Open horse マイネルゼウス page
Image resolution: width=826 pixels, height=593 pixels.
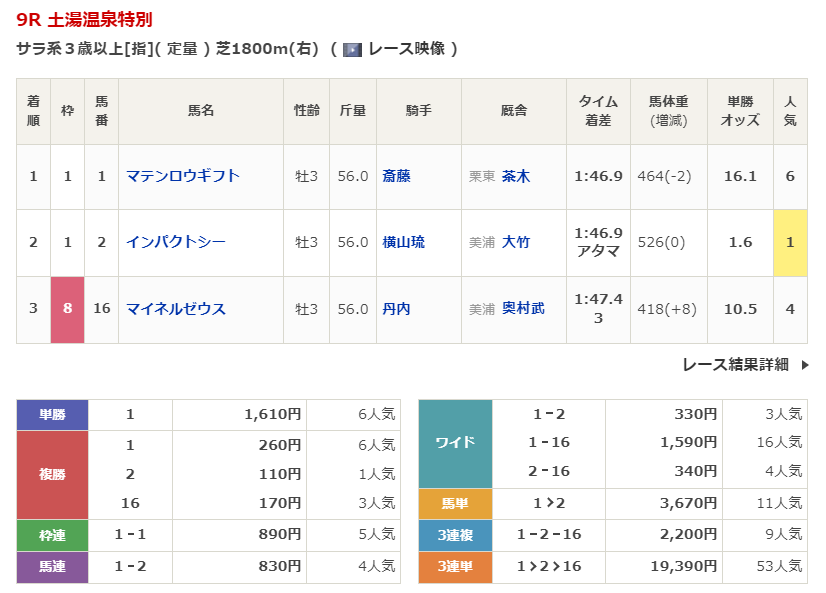(176, 309)
